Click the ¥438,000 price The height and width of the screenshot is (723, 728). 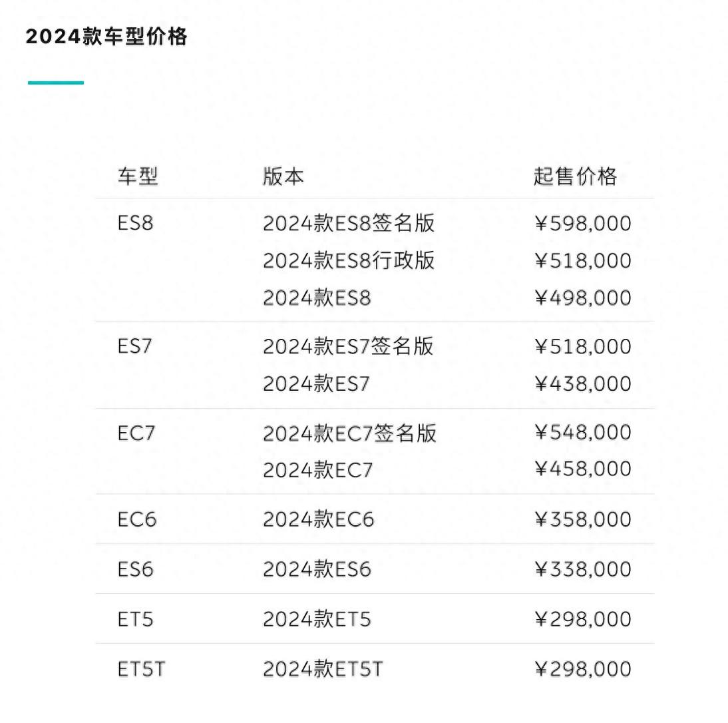(x=583, y=383)
